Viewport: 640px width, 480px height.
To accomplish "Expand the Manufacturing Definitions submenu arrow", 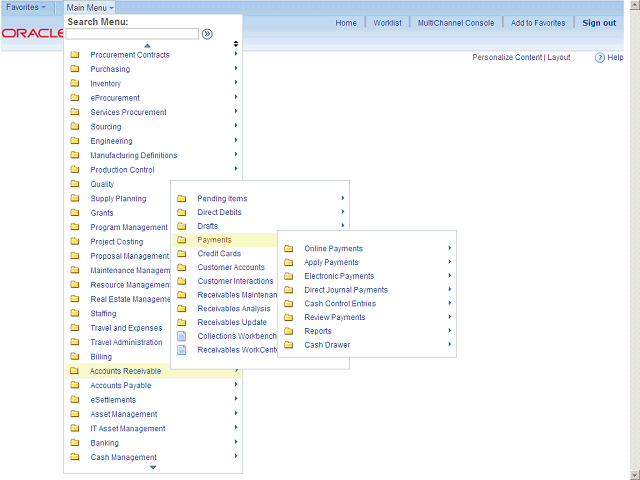I will (x=236, y=154).
